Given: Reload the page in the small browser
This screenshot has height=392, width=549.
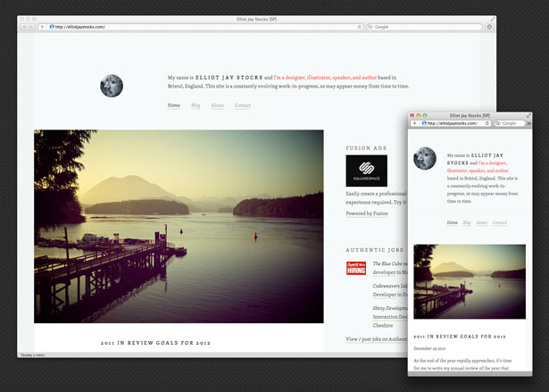Looking at the screenshot, I should tap(488, 123).
